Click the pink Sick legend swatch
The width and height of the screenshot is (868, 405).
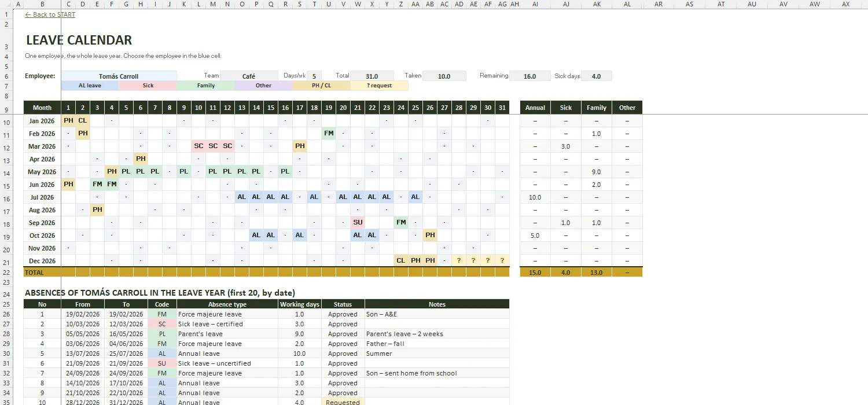tap(148, 86)
